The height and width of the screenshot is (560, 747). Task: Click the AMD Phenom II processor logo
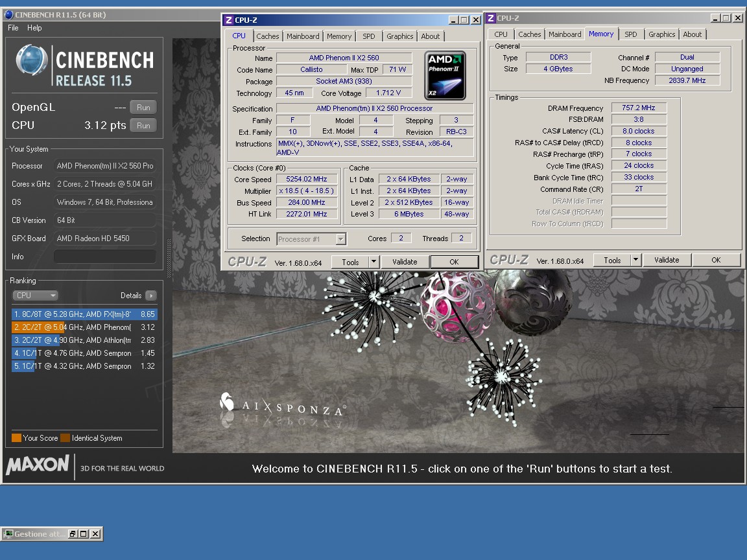click(445, 76)
